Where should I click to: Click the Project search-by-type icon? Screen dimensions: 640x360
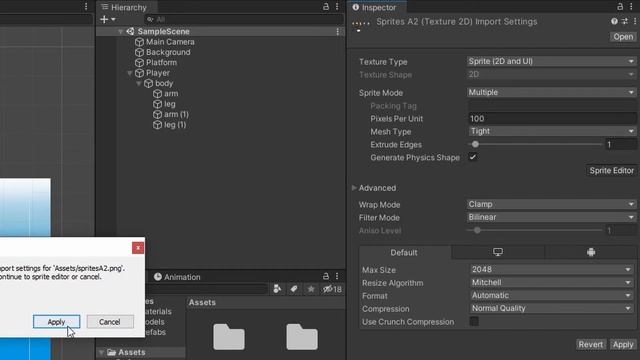[x=277, y=289]
